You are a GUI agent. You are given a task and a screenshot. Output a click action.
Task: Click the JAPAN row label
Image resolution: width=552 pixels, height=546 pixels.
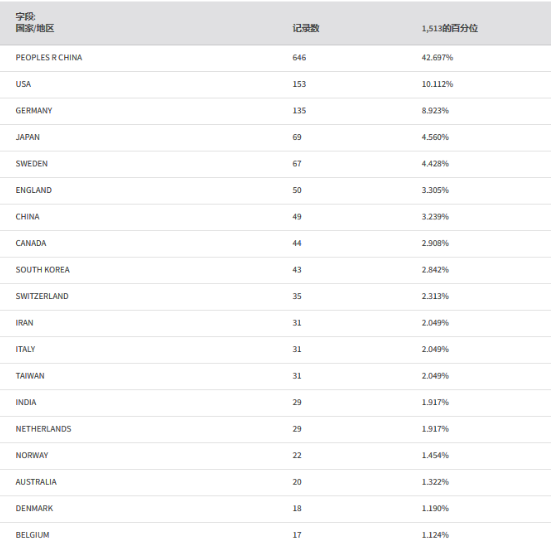[x=27, y=137]
